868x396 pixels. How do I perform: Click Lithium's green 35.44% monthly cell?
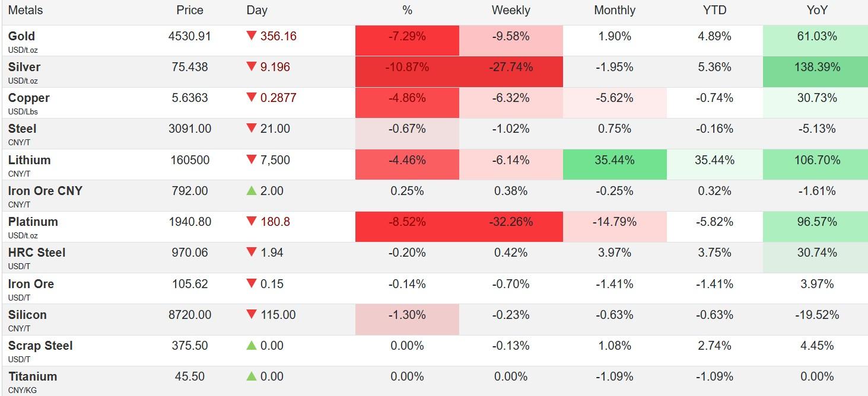615,160
